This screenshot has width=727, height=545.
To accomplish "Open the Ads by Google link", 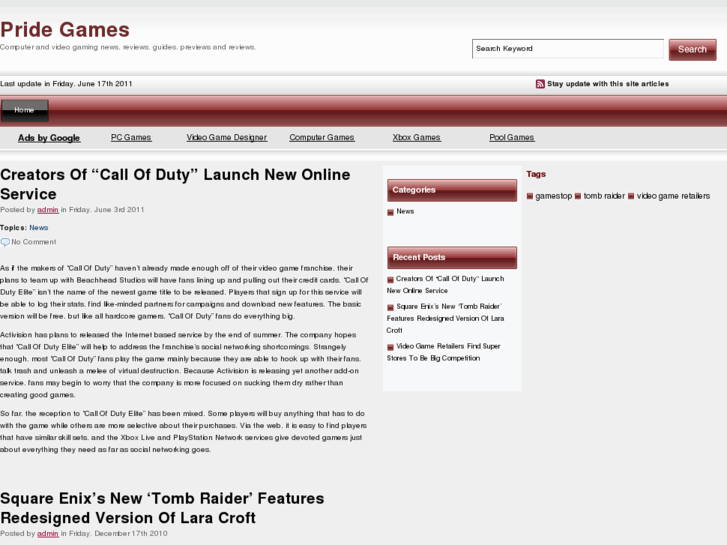I will tap(49, 138).
